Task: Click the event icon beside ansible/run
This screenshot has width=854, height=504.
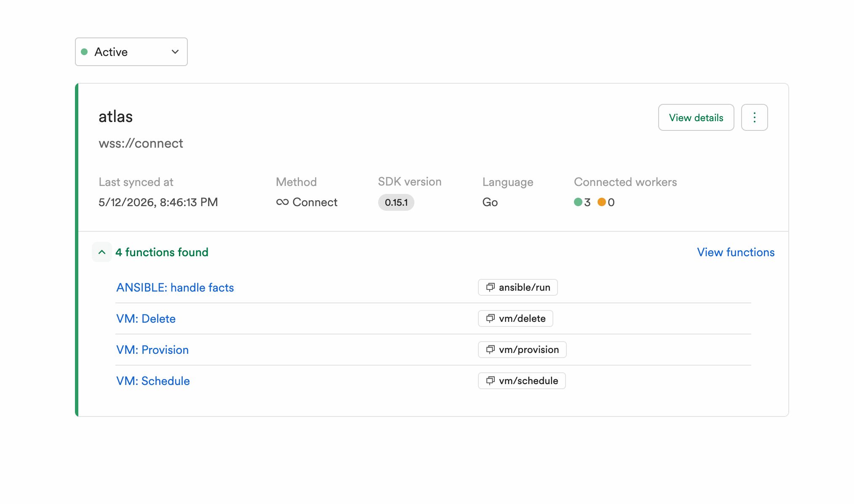Action: point(490,287)
